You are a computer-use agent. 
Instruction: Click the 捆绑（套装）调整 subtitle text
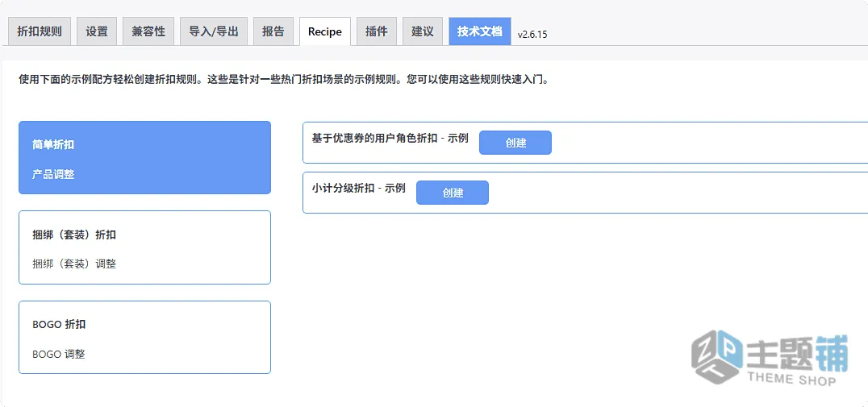click(x=75, y=264)
